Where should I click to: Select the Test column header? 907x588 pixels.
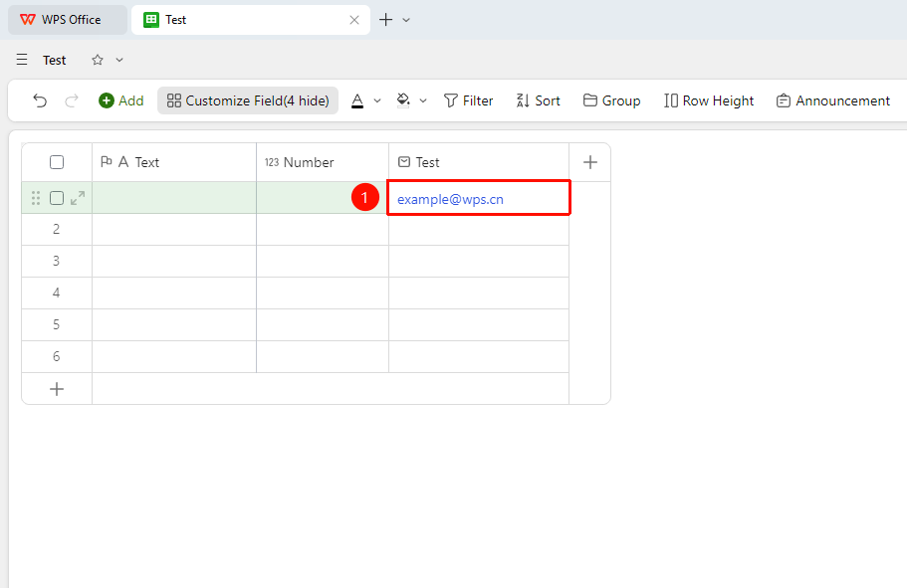click(479, 162)
